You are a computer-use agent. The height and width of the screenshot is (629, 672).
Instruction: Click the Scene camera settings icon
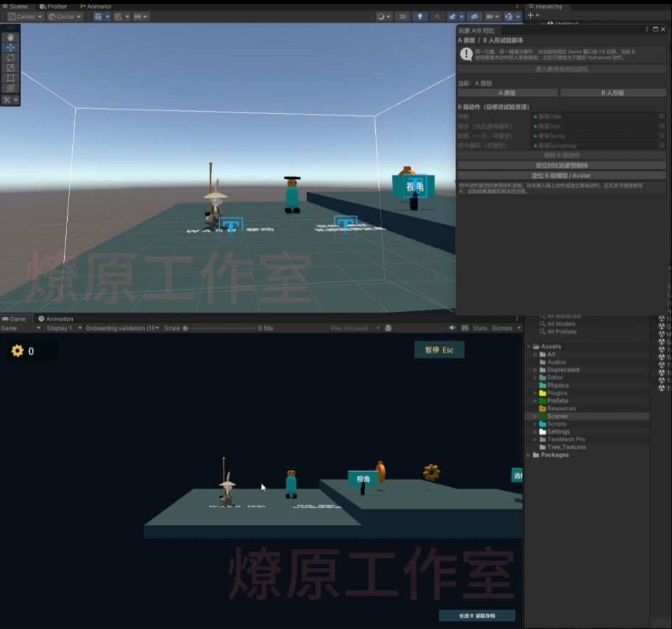click(x=490, y=17)
